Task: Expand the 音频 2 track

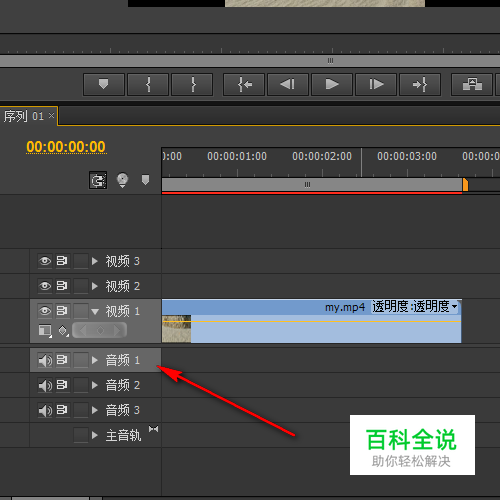Action: tap(95, 385)
